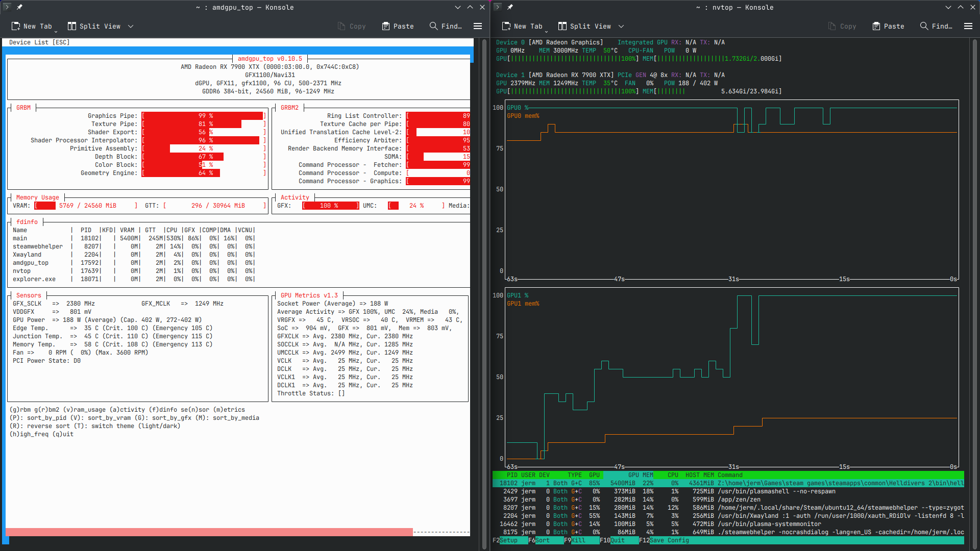
Task: Click F2 Setup in nvtop footer
Action: click(x=508, y=540)
